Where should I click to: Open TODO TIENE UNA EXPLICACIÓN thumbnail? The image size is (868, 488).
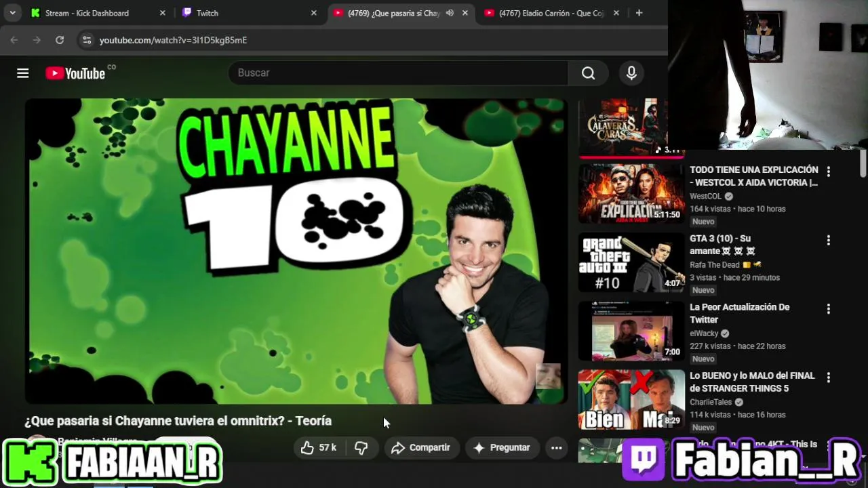pyautogui.click(x=631, y=194)
